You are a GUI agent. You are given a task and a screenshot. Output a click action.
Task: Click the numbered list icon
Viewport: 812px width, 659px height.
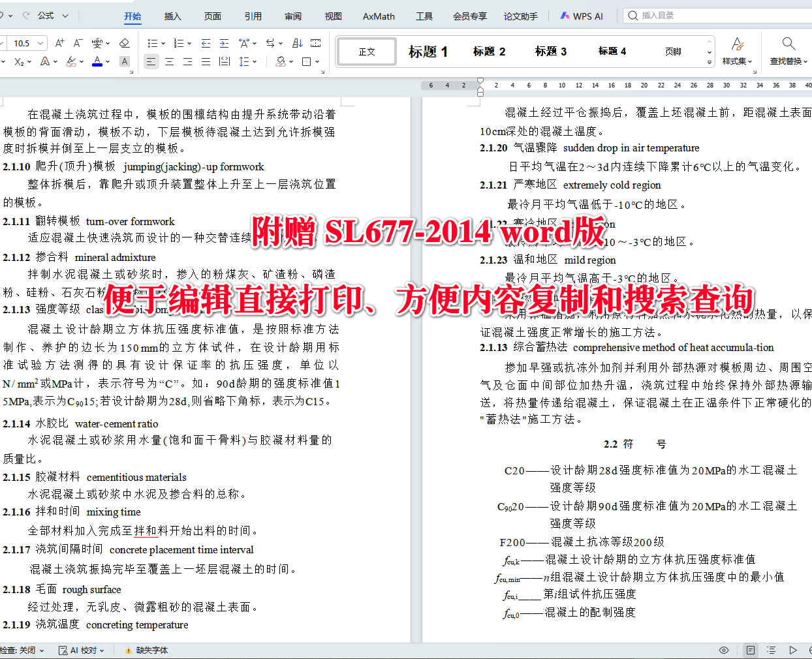[x=179, y=43]
